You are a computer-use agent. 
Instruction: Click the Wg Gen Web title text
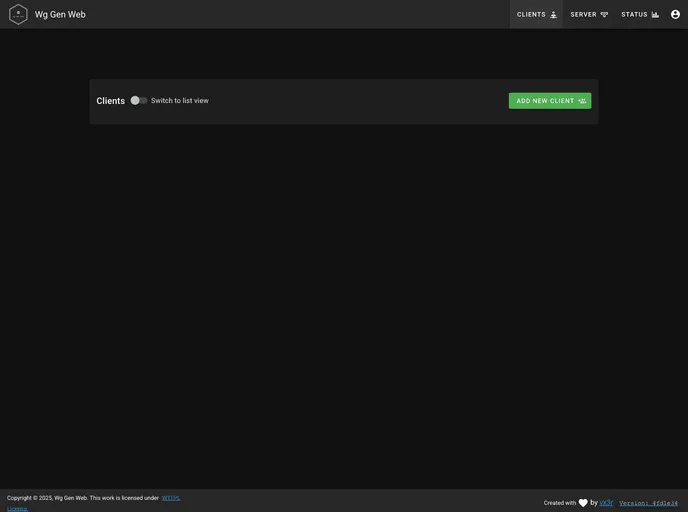pyautogui.click(x=60, y=14)
